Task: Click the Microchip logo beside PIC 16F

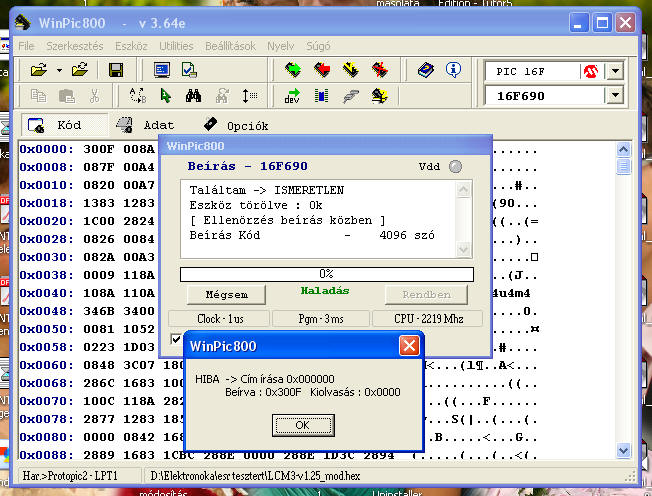Action: pyautogui.click(x=590, y=72)
